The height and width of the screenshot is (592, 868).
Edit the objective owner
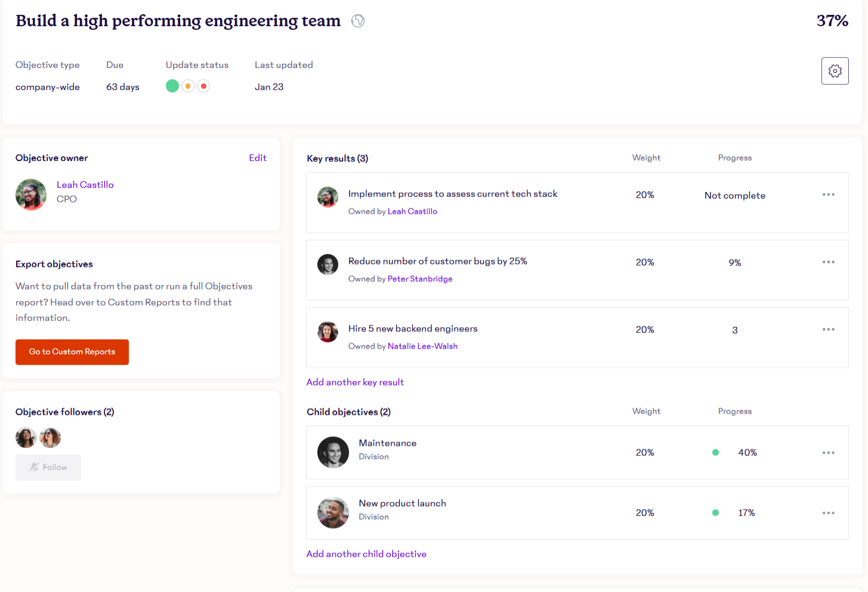coord(258,158)
